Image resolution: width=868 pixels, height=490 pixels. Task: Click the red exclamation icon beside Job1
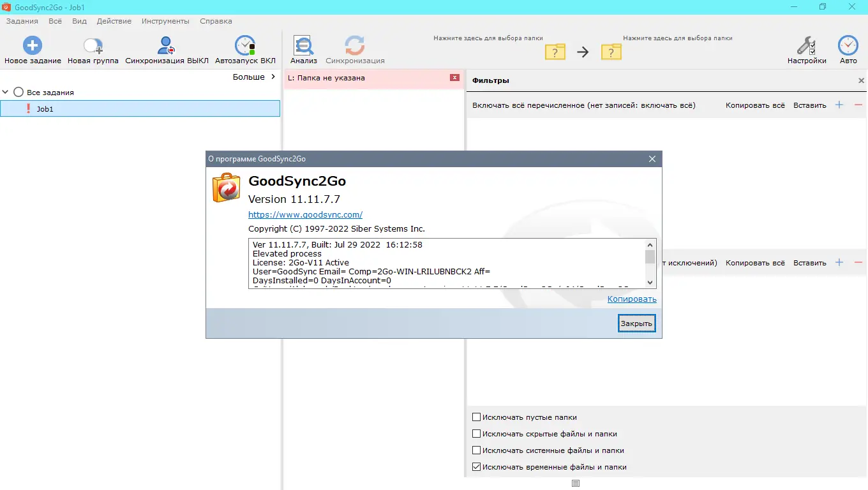pyautogui.click(x=28, y=108)
